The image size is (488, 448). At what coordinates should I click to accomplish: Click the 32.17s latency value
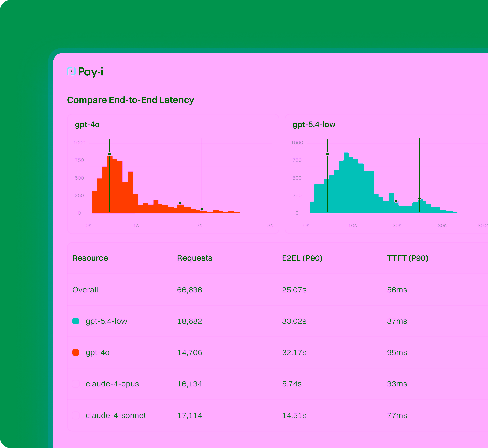coord(294,353)
